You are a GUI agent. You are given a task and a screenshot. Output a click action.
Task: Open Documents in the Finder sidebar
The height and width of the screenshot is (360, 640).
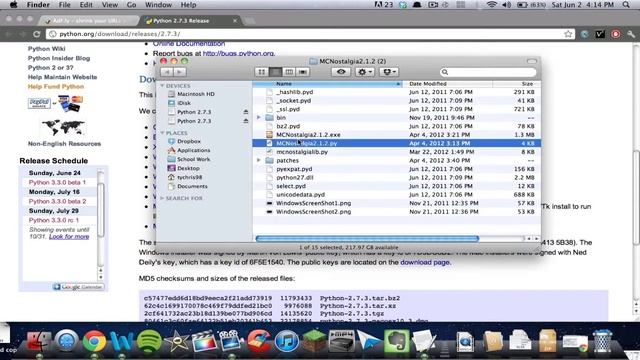coord(192,186)
